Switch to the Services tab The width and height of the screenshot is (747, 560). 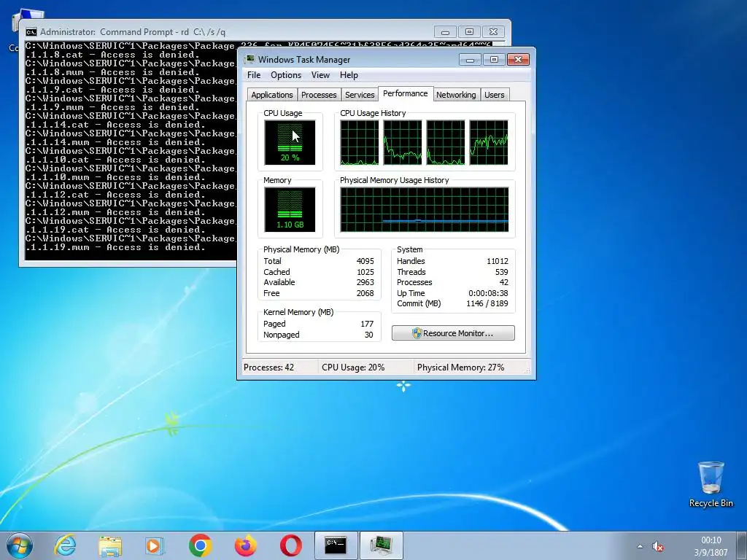pyautogui.click(x=360, y=95)
